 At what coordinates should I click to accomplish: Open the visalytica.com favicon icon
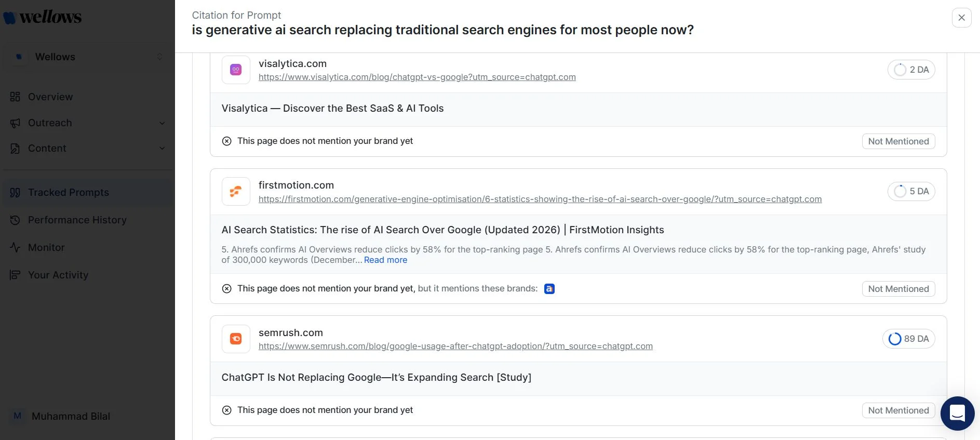pyautogui.click(x=236, y=70)
